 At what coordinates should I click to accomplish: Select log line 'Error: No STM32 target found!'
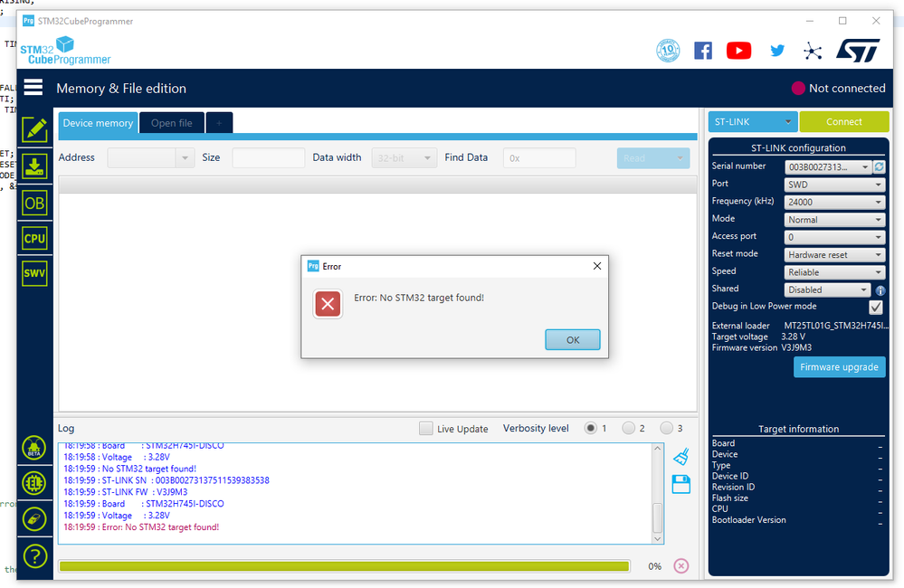point(141,526)
